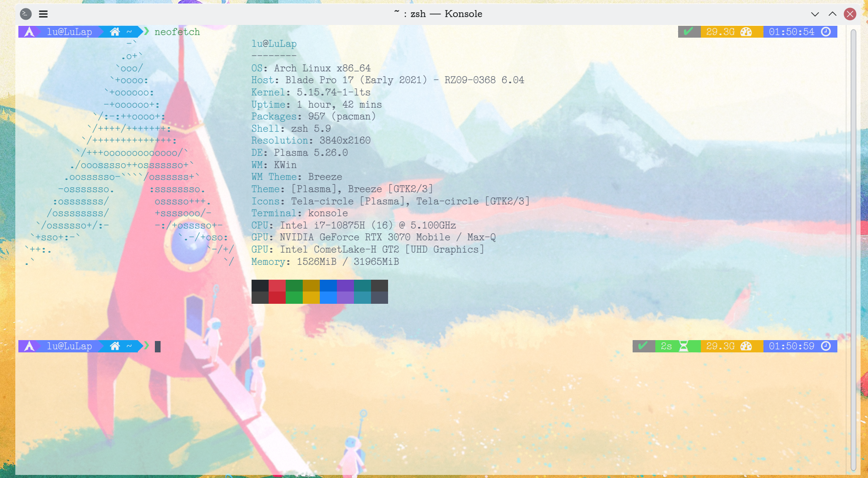The height and width of the screenshot is (478, 868).
Task: Click the clock icon beside 01:50:59
Action: click(826, 346)
